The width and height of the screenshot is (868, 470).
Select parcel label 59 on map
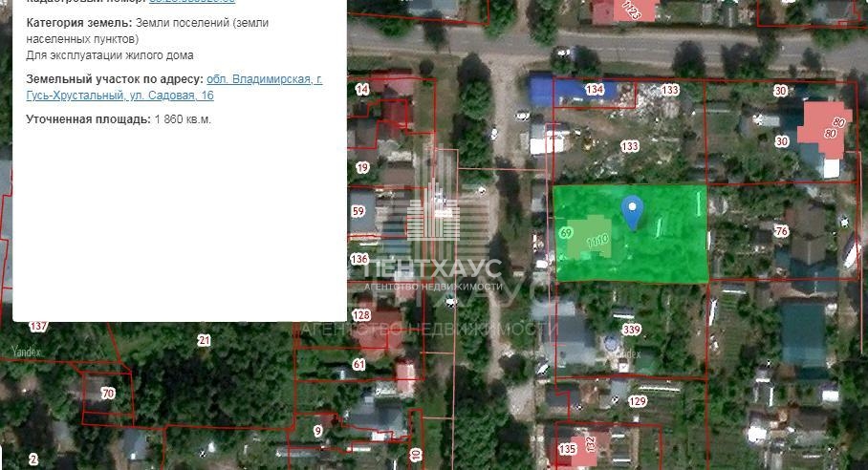point(358,211)
